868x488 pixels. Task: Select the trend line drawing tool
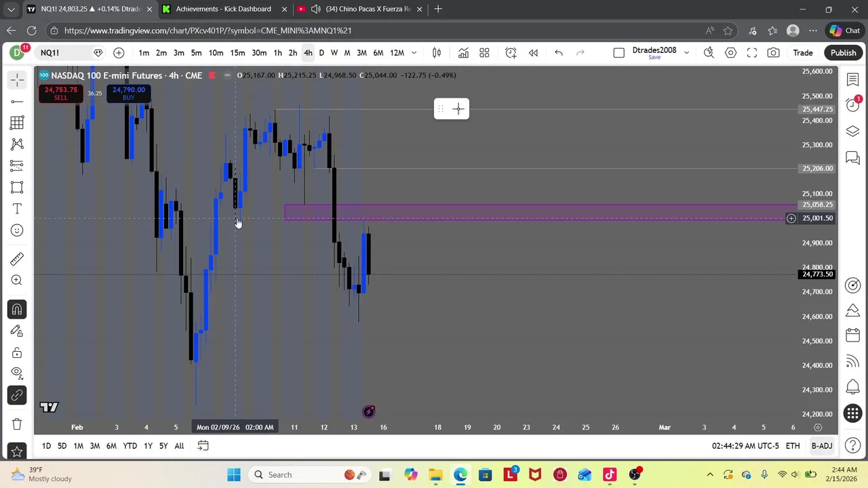click(x=17, y=102)
